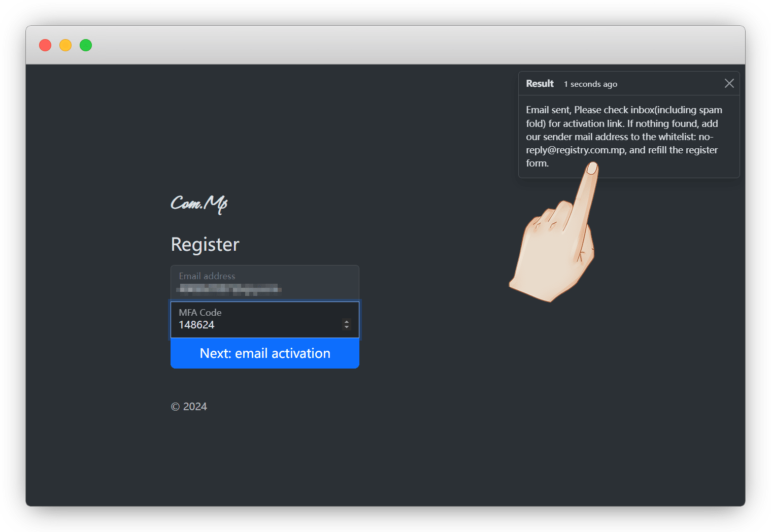Click the green maximize window dot
Image resolution: width=771 pixels, height=532 pixels.
point(86,45)
